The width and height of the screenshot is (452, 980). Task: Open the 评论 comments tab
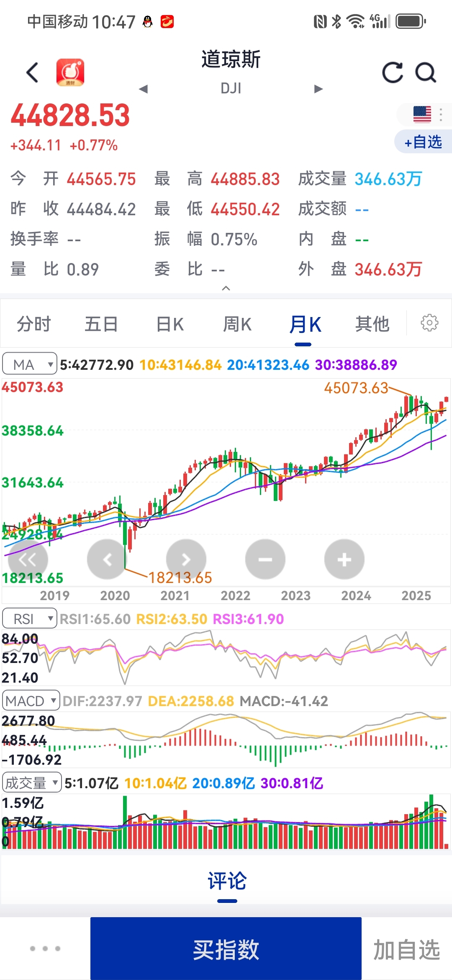pos(227,881)
